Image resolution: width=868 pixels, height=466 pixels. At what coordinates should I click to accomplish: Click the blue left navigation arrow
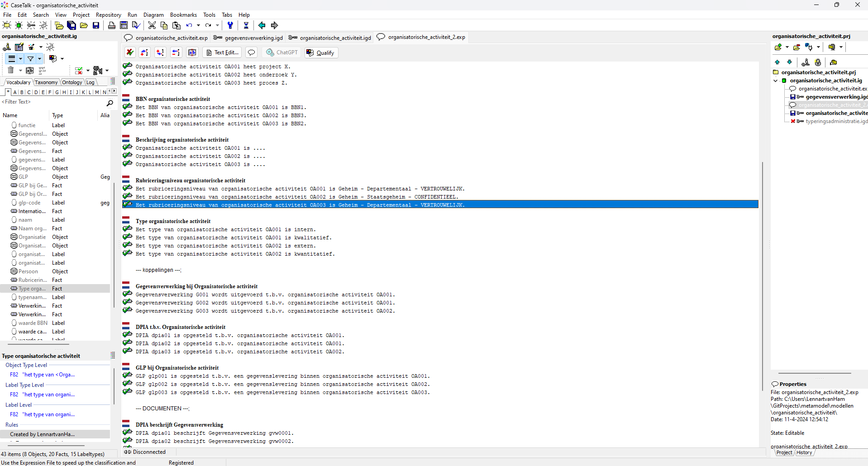262,25
